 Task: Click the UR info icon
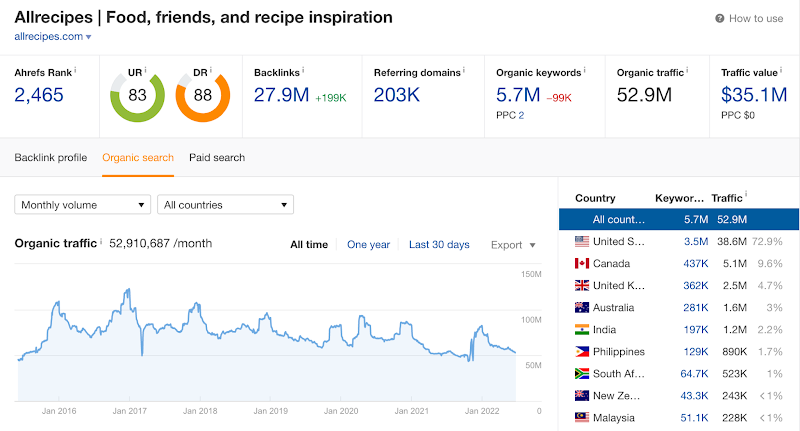145,69
